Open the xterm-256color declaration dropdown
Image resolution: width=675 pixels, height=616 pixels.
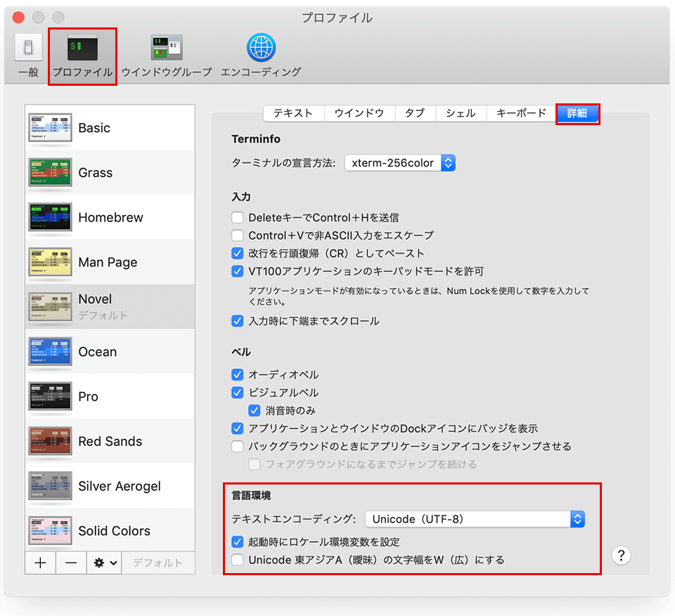click(400, 163)
